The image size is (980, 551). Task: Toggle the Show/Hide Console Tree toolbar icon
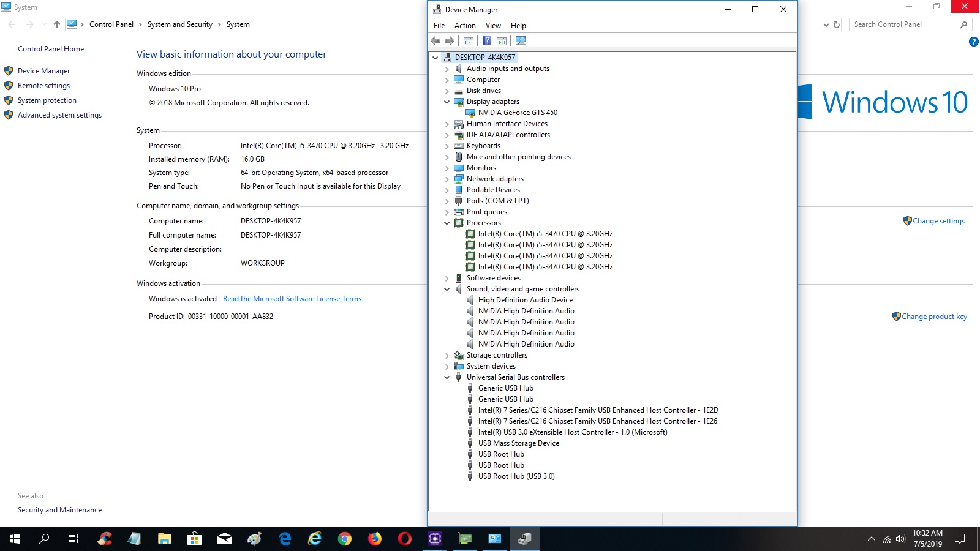point(469,41)
